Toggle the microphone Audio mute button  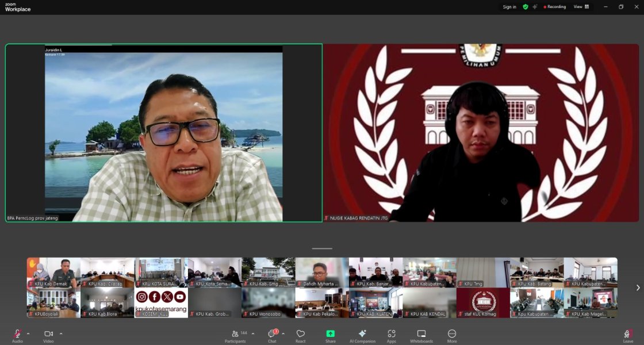point(17,335)
